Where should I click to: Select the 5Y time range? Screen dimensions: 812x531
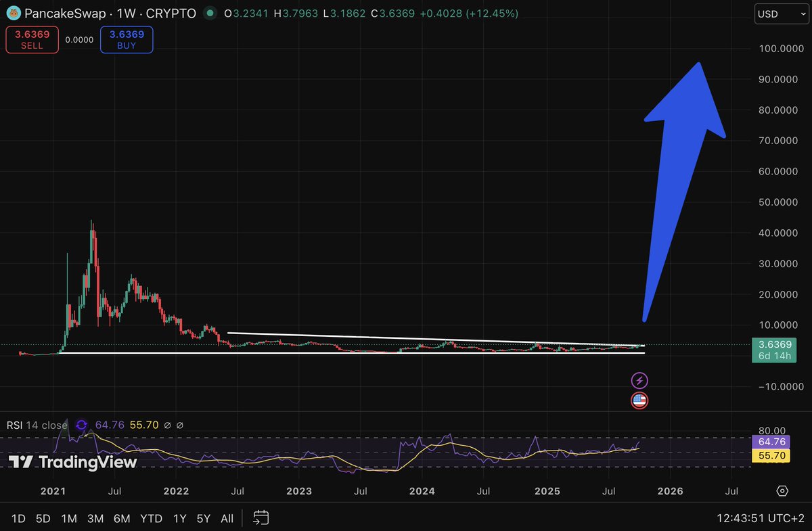click(203, 519)
